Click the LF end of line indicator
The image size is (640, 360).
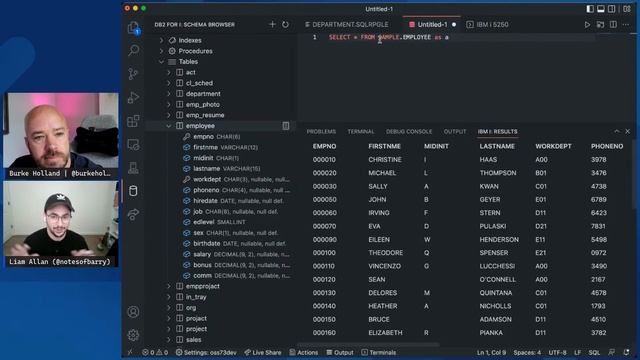point(577,352)
